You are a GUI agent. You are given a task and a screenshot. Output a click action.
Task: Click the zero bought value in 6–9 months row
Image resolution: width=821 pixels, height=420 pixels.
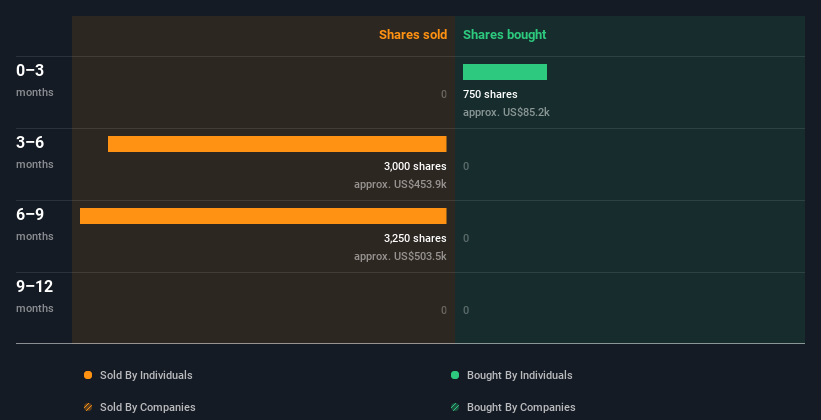pyautogui.click(x=466, y=238)
